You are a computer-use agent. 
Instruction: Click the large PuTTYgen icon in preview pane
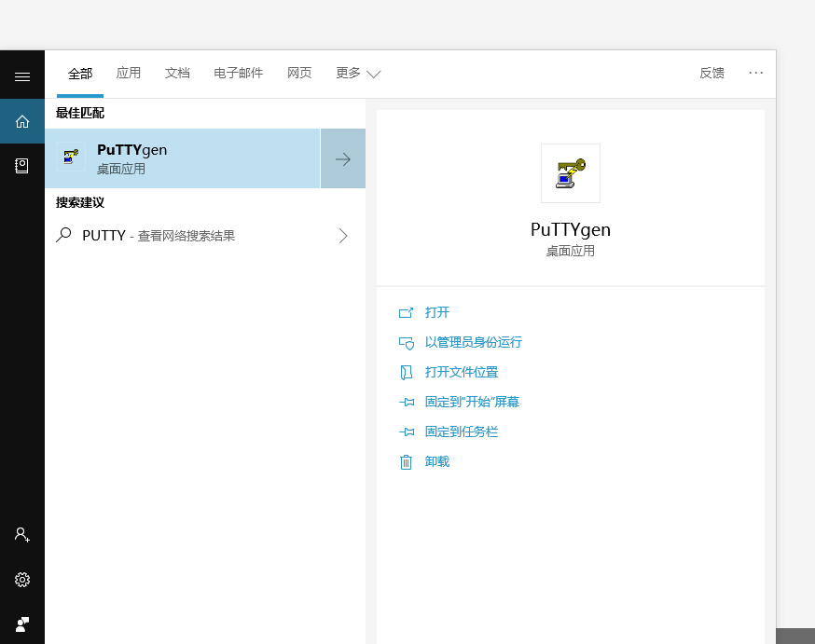pyautogui.click(x=571, y=173)
